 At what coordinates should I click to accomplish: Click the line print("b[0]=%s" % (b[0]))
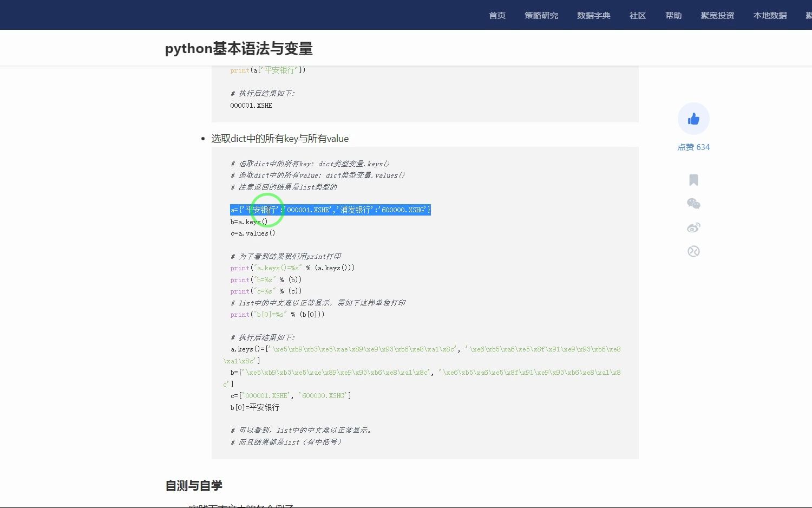coord(277,315)
